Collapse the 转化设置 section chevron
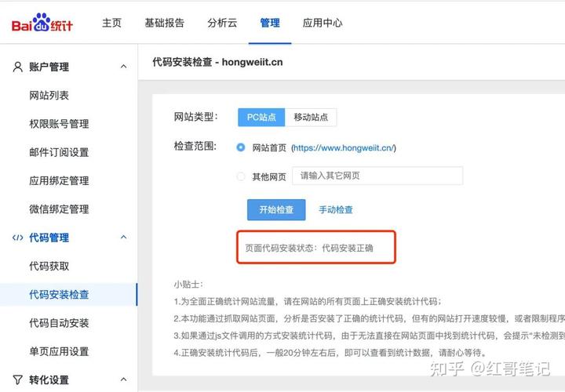 124,379
